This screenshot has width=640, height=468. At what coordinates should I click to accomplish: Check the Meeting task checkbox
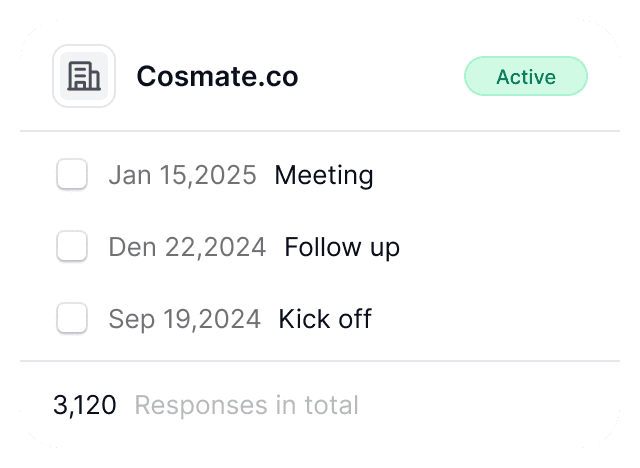pyautogui.click(x=72, y=174)
